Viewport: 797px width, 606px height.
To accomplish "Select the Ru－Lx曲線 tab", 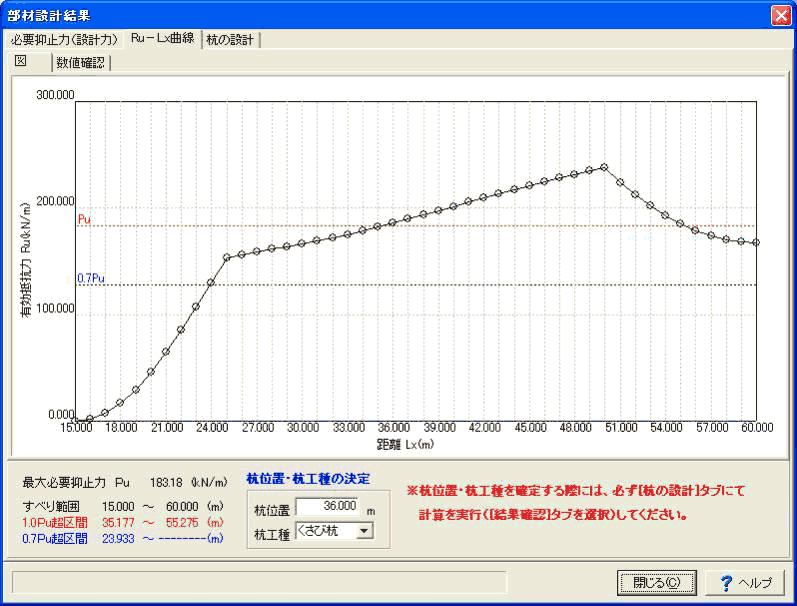I will [x=162, y=39].
